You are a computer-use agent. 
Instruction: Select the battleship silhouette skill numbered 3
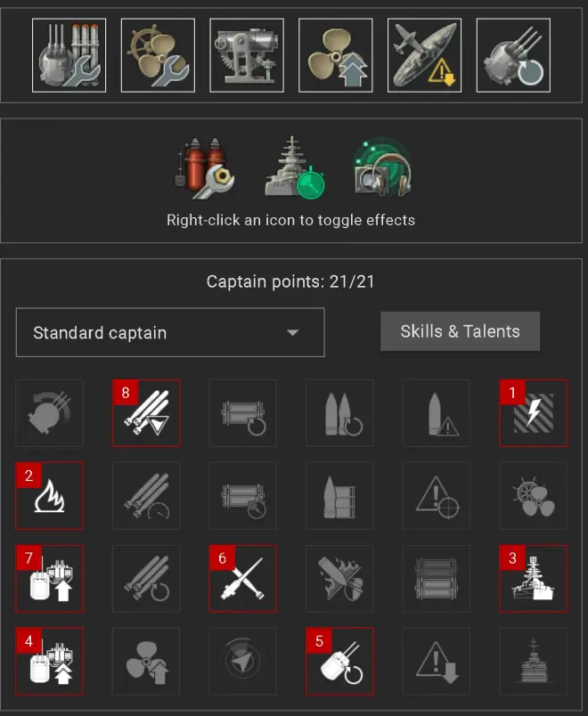tap(533, 578)
